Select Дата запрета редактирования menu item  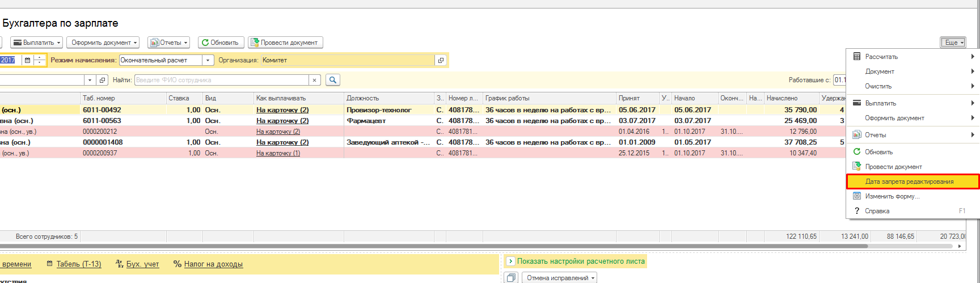(909, 181)
